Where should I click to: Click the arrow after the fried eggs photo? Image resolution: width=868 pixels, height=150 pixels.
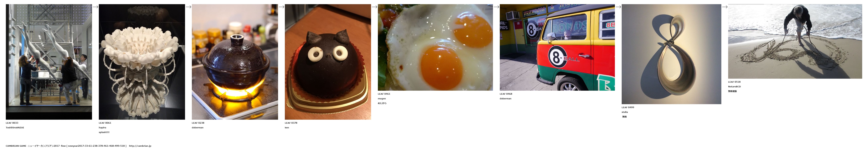click(x=496, y=7)
